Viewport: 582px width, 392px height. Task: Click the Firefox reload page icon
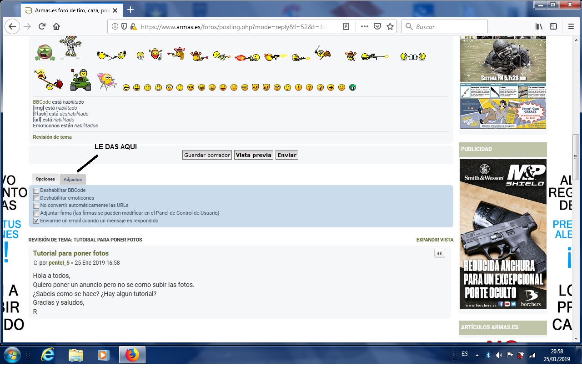42,27
